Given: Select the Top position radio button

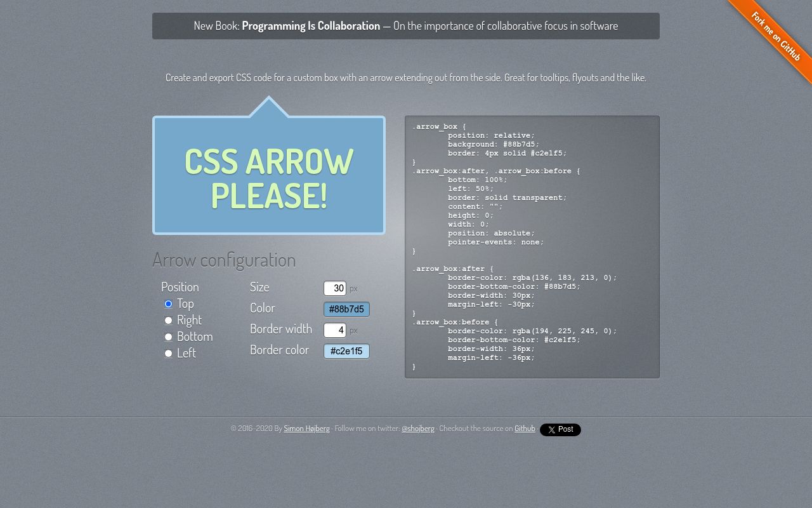Looking at the screenshot, I should [x=168, y=304].
